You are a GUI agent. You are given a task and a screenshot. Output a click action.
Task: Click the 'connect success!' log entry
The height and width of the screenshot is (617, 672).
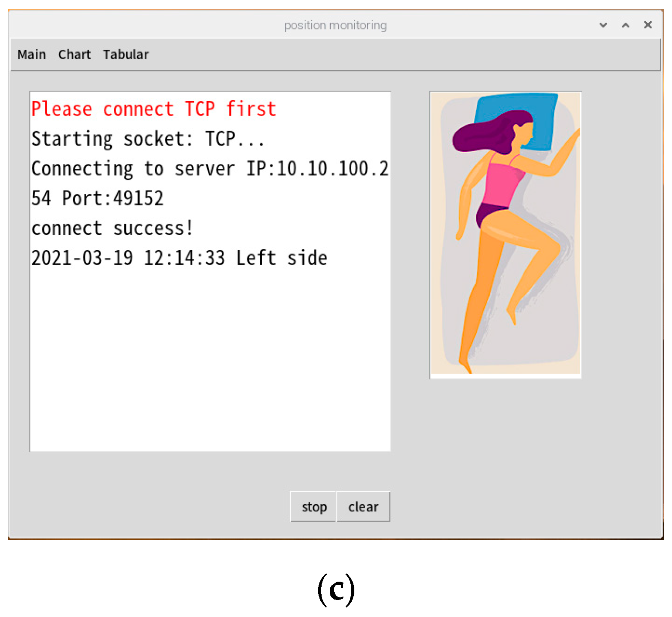click(x=112, y=228)
